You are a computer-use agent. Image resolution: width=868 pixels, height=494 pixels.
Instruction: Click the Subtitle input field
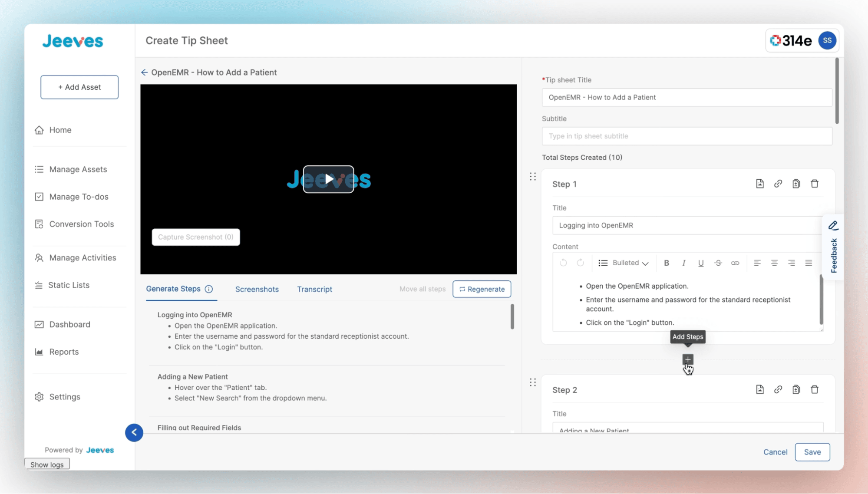(x=687, y=136)
